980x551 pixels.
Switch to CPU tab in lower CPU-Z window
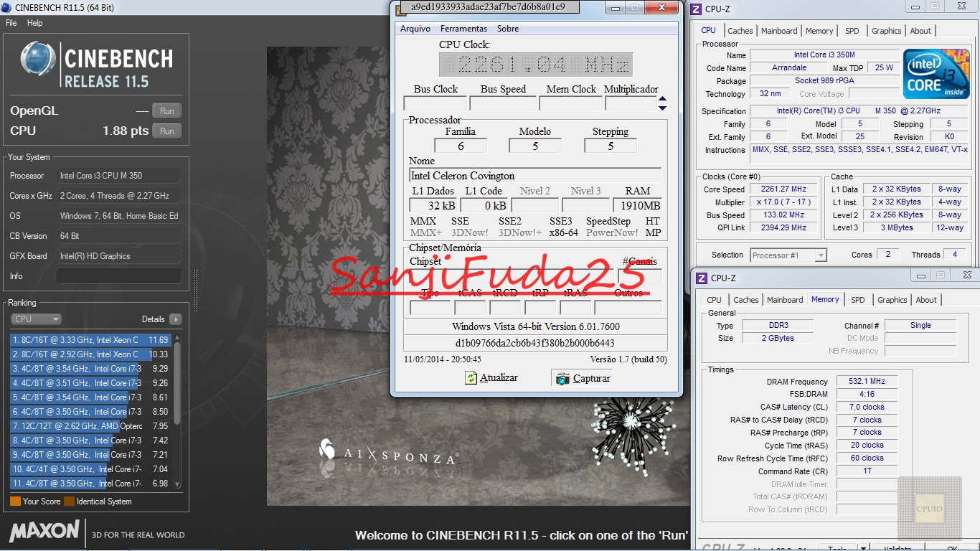point(714,300)
